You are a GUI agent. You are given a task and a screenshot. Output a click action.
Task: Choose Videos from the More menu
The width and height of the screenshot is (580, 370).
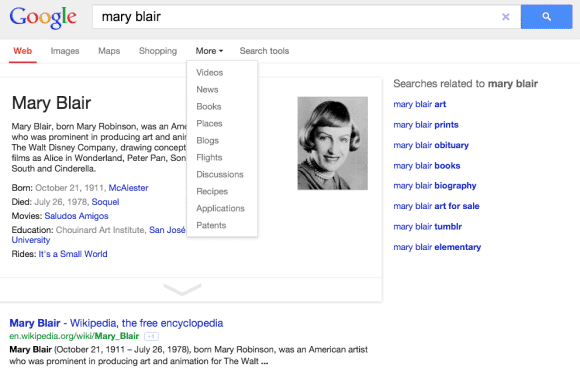[209, 73]
